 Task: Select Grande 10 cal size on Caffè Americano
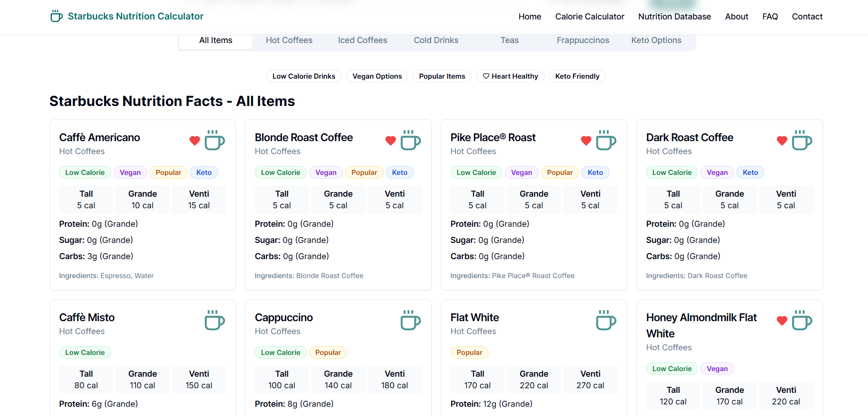[143, 199]
